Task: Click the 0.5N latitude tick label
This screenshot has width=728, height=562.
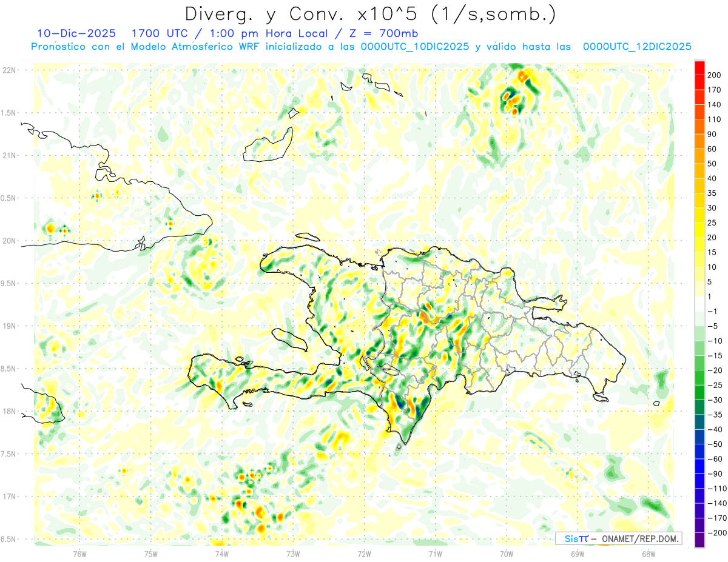Action: point(9,198)
